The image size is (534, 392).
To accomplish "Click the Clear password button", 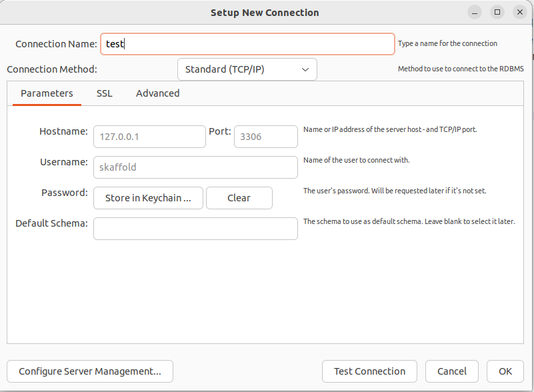I will [x=239, y=198].
